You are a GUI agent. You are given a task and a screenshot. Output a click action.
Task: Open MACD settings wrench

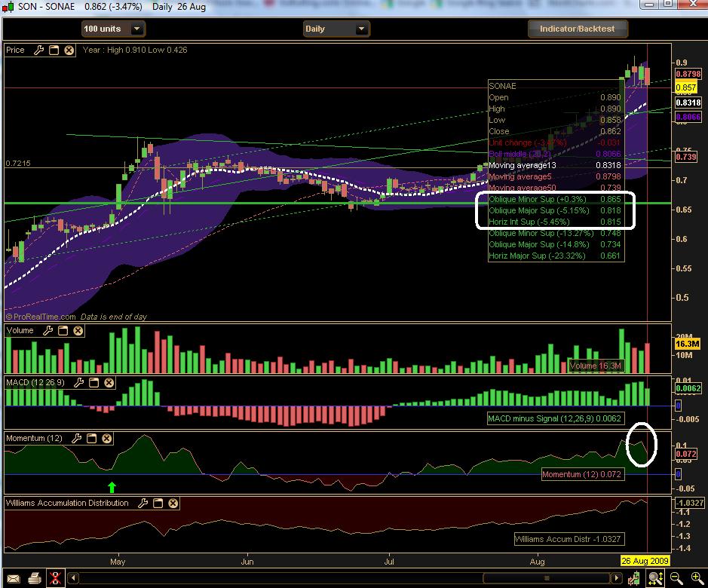[x=78, y=383]
